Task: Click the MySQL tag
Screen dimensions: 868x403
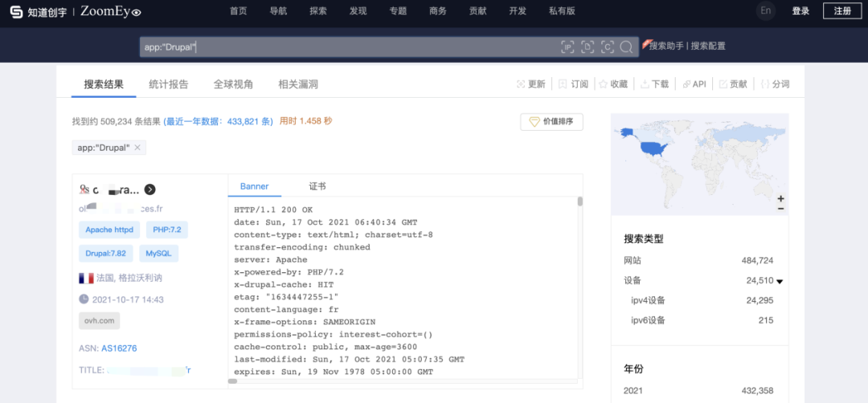Action: [159, 254]
